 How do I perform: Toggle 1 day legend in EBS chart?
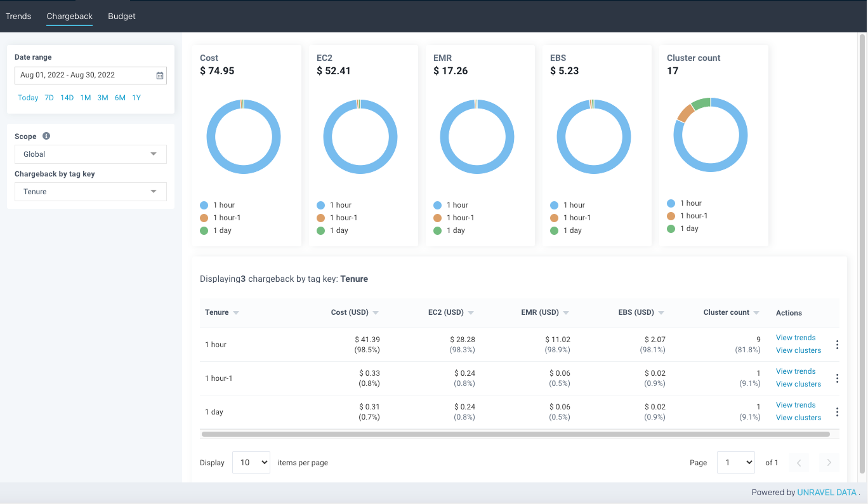(x=566, y=230)
